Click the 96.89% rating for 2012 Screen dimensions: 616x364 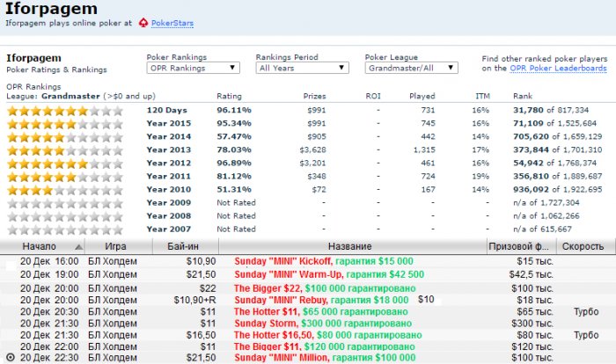pos(234,163)
